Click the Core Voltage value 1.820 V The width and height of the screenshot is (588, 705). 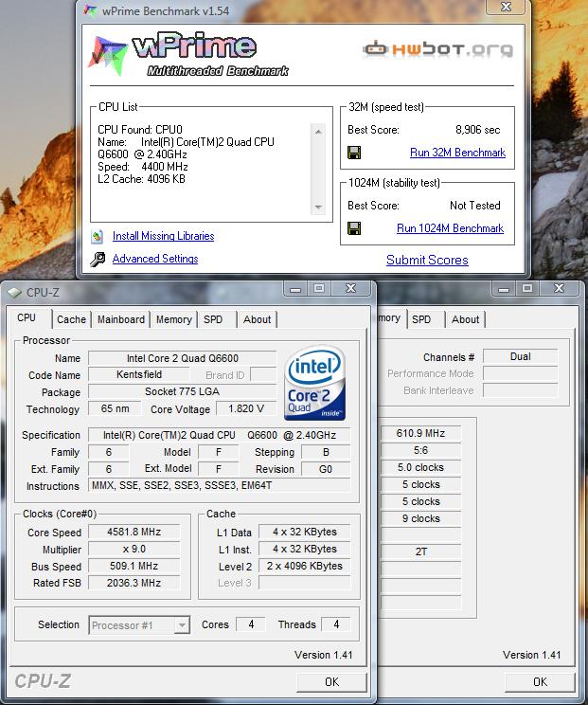(x=246, y=408)
